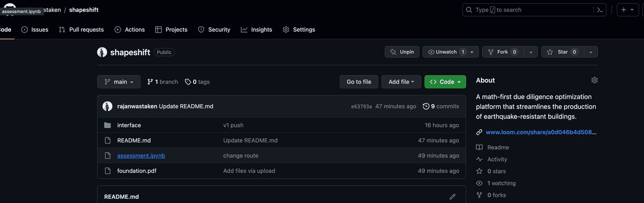
Task: Click the About settings gear icon
Action: tap(594, 80)
